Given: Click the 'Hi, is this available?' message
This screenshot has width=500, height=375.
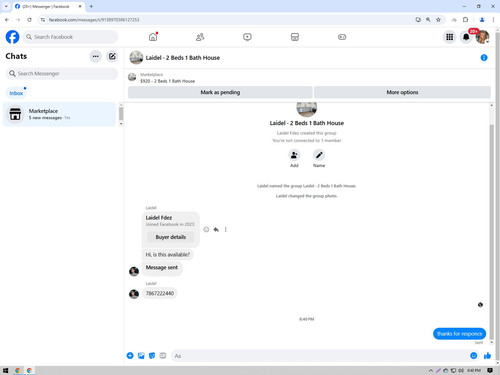Looking at the screenshot, I should coord(168,254).
